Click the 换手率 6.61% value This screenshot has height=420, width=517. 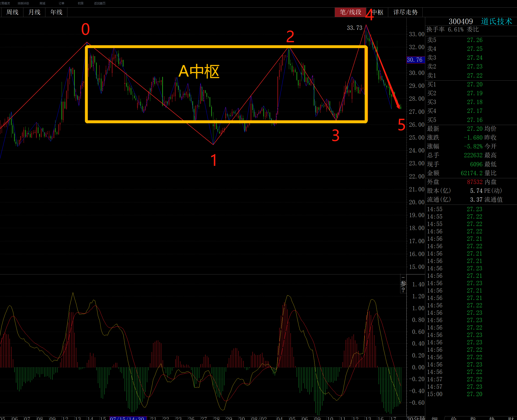456,30
